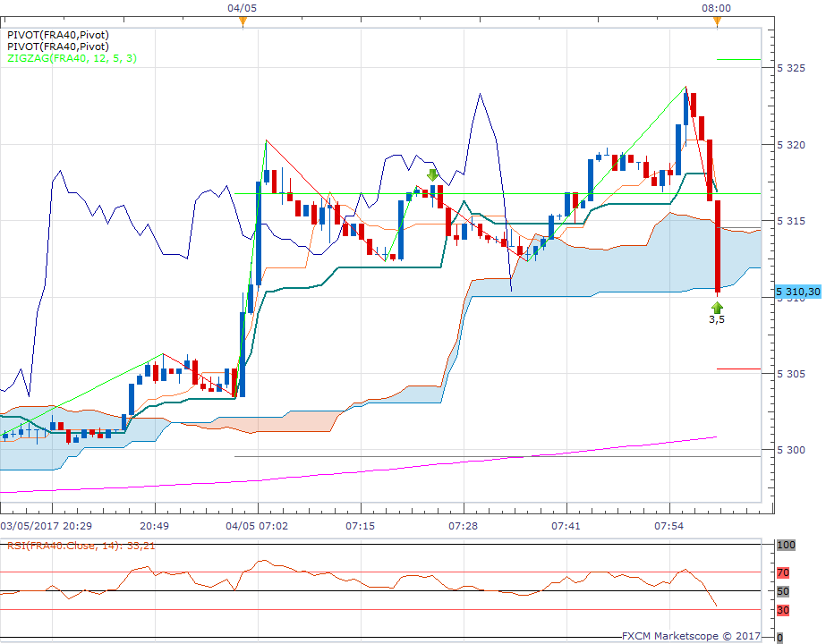
Task: Click the 5 315 price axis label
Action: click(x=791, y=221)
